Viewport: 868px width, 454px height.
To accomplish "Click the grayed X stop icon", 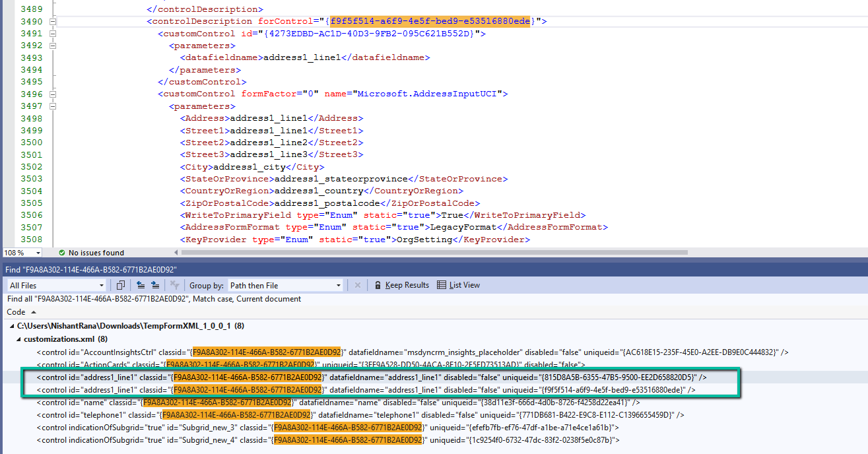I will pos(358,285).
